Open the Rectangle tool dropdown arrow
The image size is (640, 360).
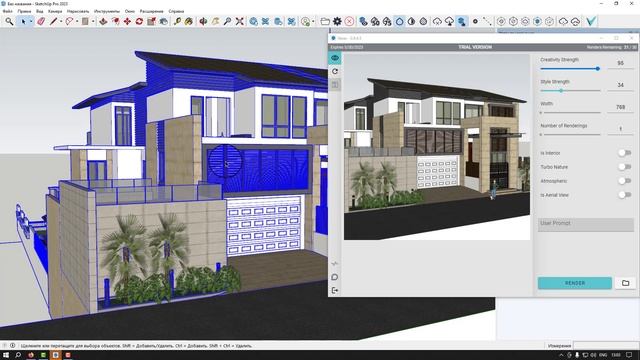(x=93, y=21)
